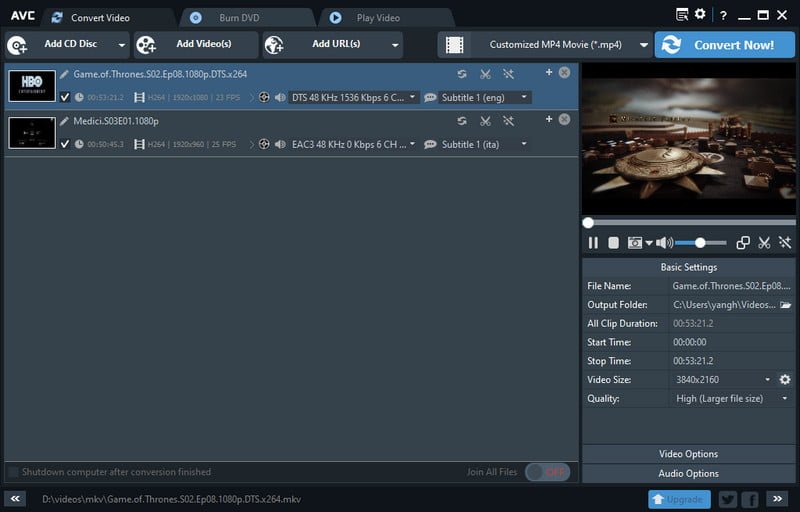Screen dimensions: 800x512
Task: Click the collapse left double-arrow button
Action: [x=15, y=499]
